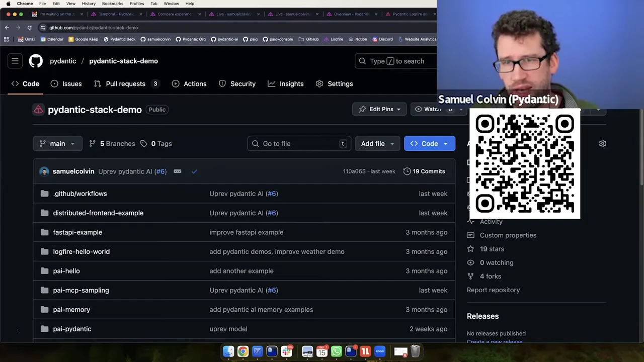Screen dimensions: 644x362
Task: Expand the Add file dropdown
Action: tap(377, 144)
